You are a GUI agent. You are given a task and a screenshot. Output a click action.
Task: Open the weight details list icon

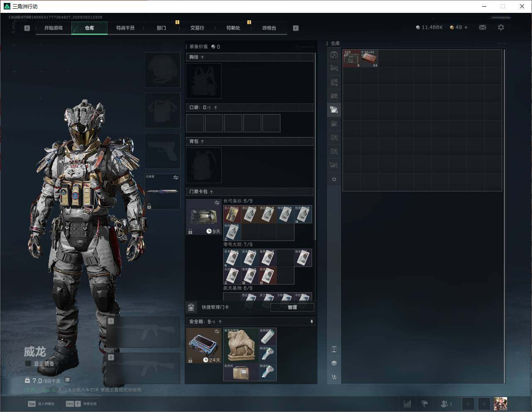(x=67, y=380)
